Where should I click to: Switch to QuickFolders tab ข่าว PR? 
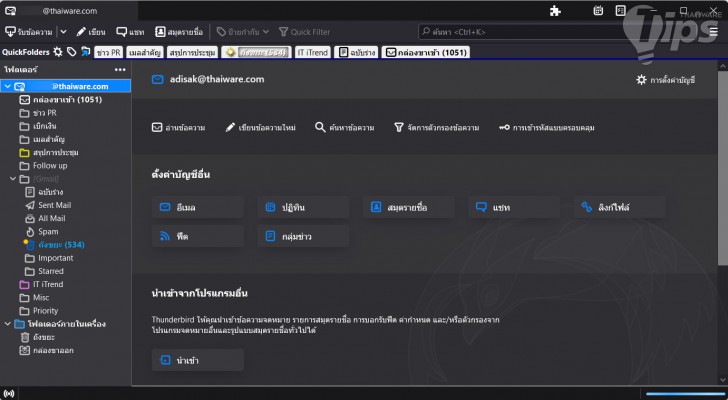(109, 52)
